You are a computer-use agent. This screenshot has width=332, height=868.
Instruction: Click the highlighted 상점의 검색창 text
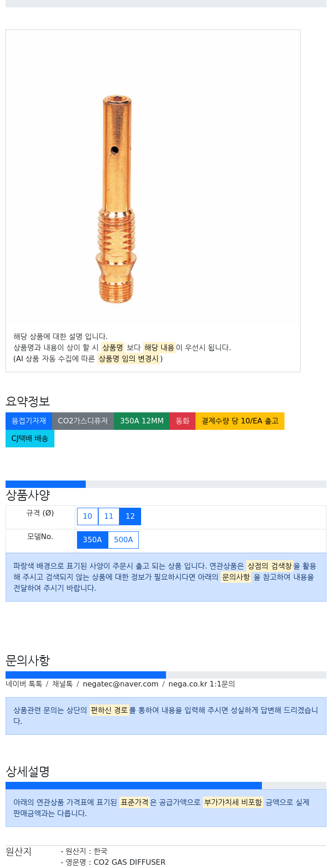[270, 566]
